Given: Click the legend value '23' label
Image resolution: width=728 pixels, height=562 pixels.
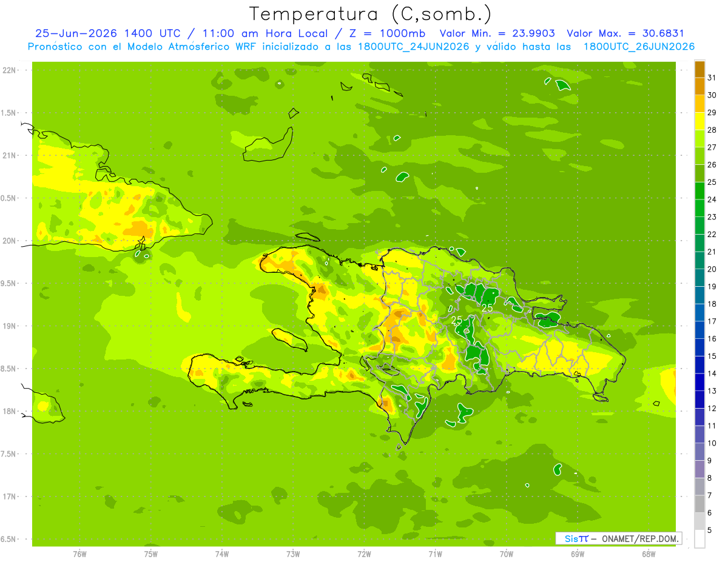Looking at the screenshot, I should click(712, 216).
